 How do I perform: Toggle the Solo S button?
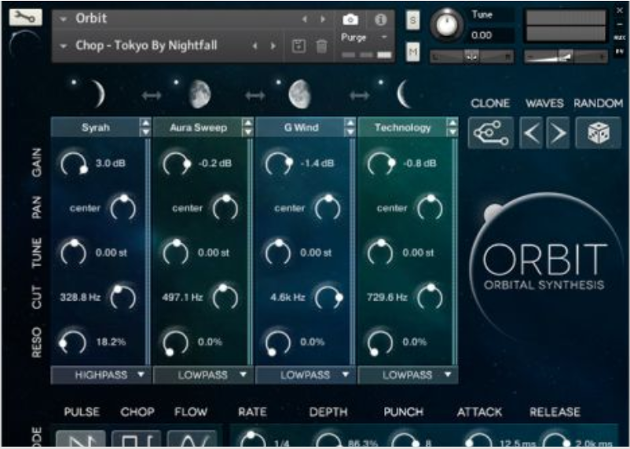coord(413,20)
